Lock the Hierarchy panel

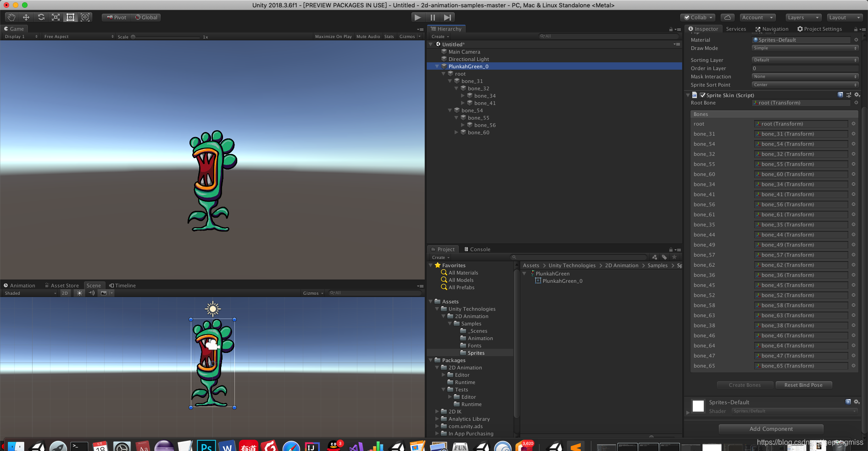tap(671, 29)
